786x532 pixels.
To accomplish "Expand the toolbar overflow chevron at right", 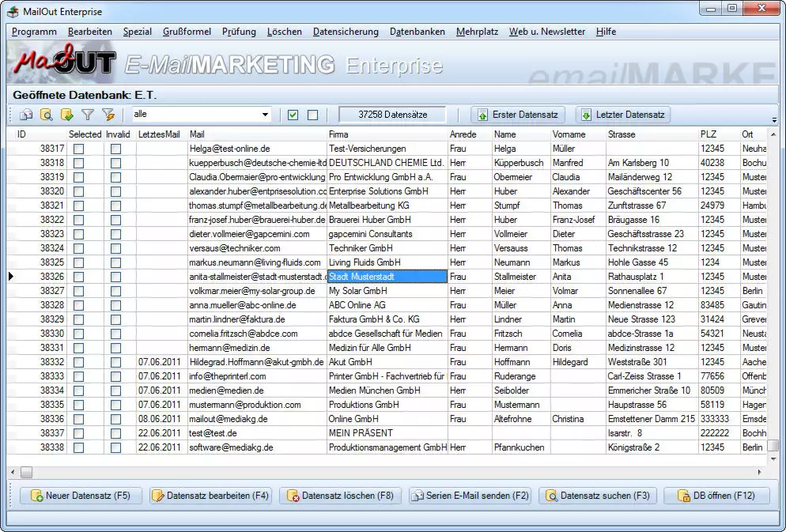I will click(x=774, y=120).
